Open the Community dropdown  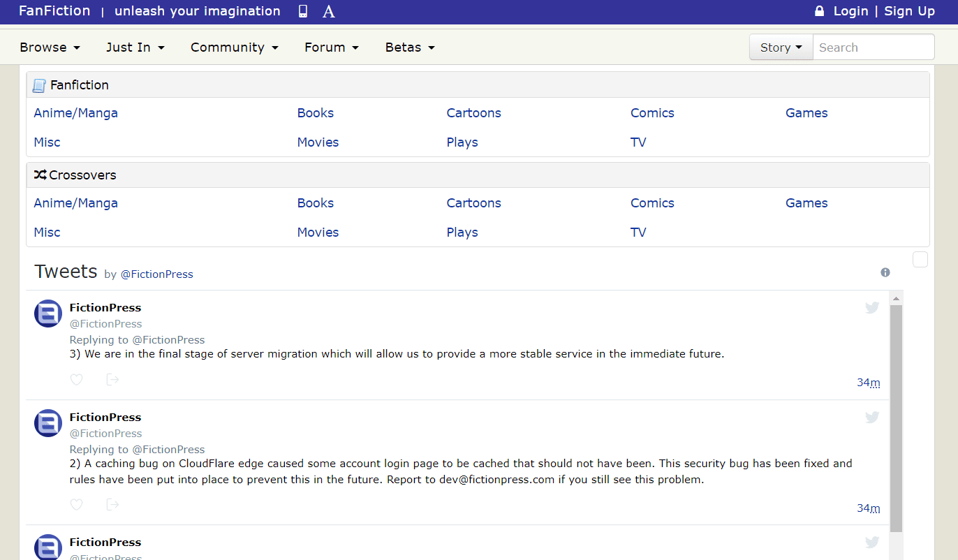(235, 47)
